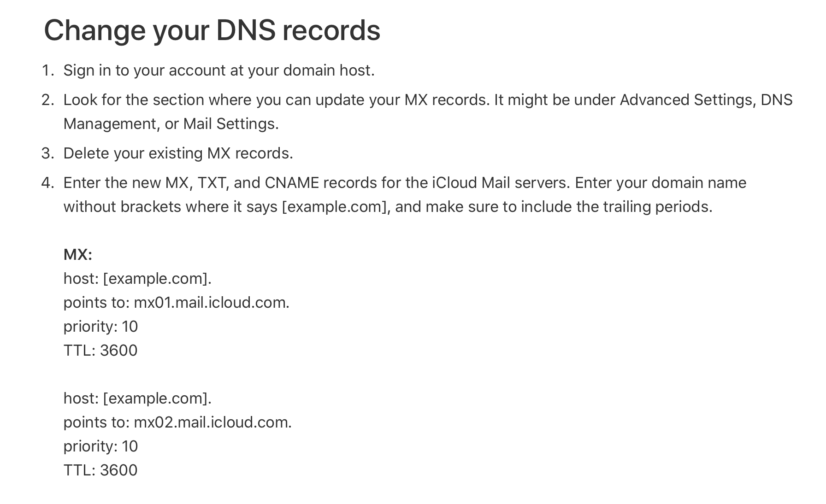Click the second 'host: [example.com].' line
This screenshot has width=826, height=504.
[137, 399]
